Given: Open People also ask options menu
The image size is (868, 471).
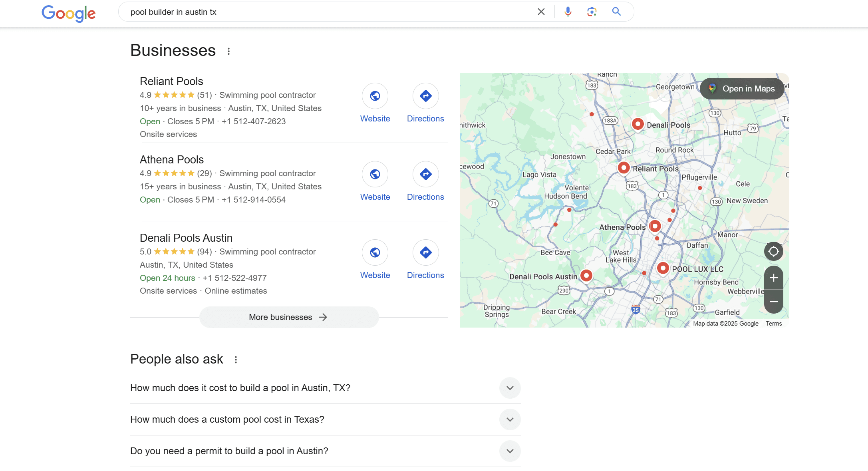Looking at the screenshot, I should pyautogui.click(x=236, y=360).
